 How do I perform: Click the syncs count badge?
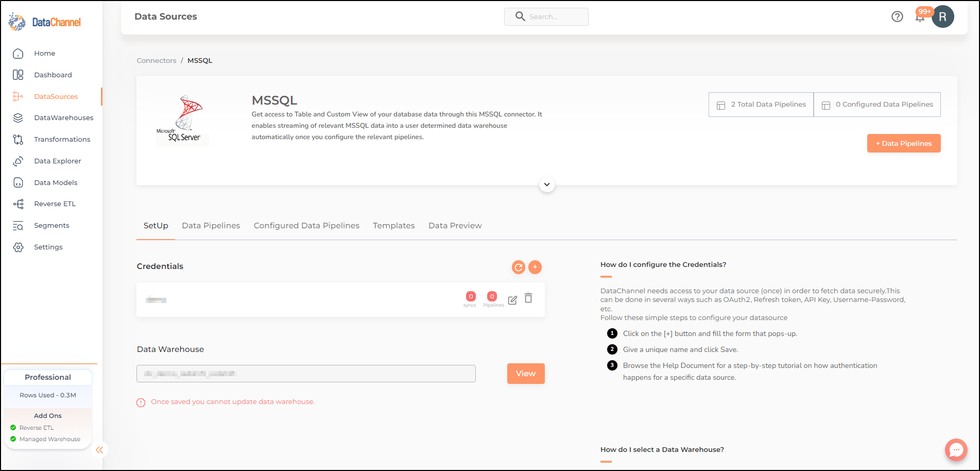(x=471, y=296)
